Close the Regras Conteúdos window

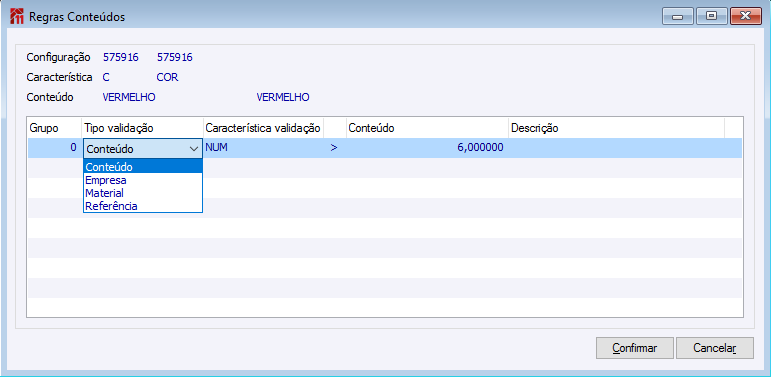pyautogui.click(x=745, y=16)
